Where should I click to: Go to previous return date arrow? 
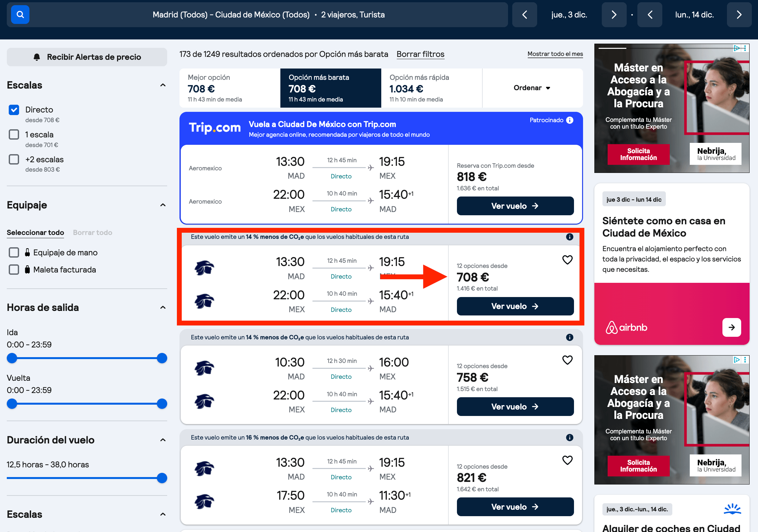click(649, 15)
